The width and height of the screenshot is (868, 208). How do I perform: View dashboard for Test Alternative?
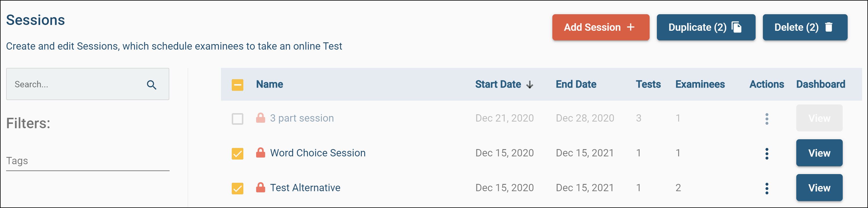(x=819, y=188)
